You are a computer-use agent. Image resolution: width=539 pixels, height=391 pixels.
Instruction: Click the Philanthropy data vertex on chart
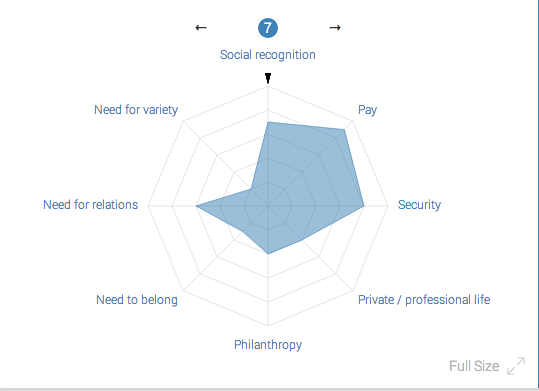268,254
